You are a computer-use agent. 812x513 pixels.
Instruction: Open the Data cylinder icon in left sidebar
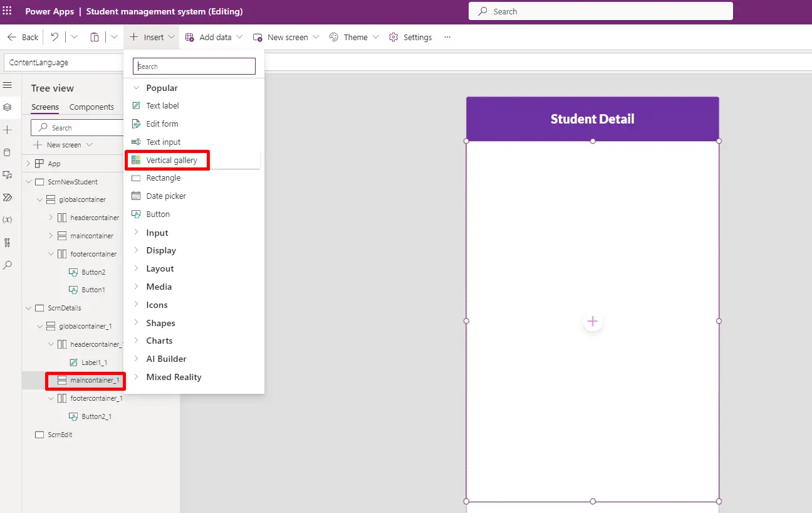pyautogui.click(x=8, y=152)
